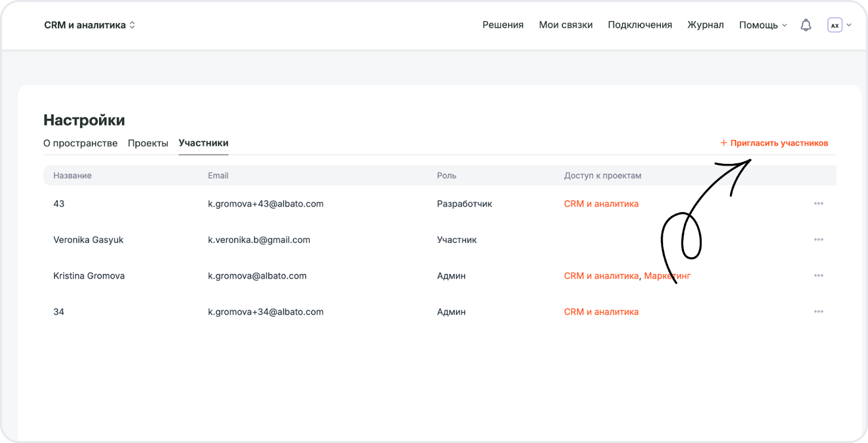Click the email k.veronika.b@gmail.com
Viewport: 868px width, 443px height.
pyautogui.click(x=259, y=239)
